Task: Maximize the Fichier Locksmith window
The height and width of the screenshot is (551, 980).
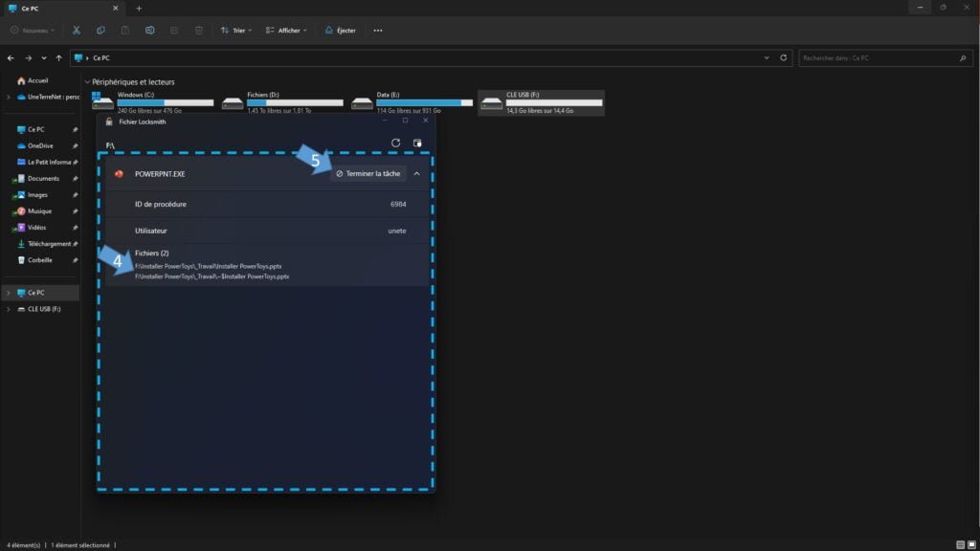Action: (405, 121)
